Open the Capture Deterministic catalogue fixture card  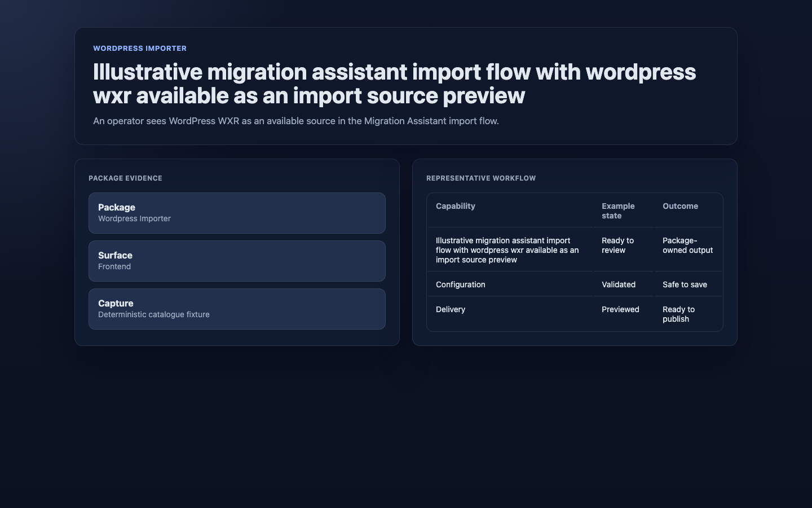pyautogui.click(x=237, y=309)
